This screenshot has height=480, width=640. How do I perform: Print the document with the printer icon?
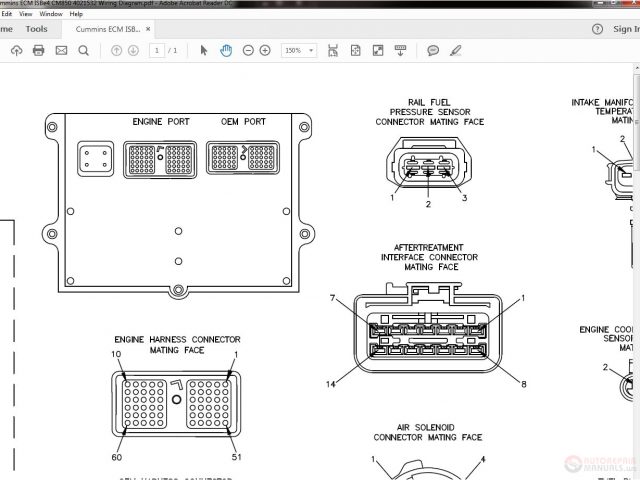coord(38,50)
